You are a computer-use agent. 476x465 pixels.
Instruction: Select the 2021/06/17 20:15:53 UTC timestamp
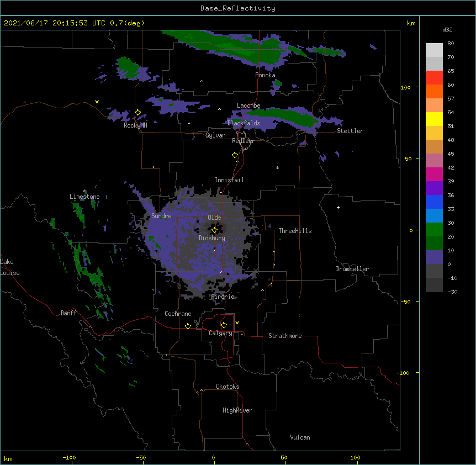55,23
